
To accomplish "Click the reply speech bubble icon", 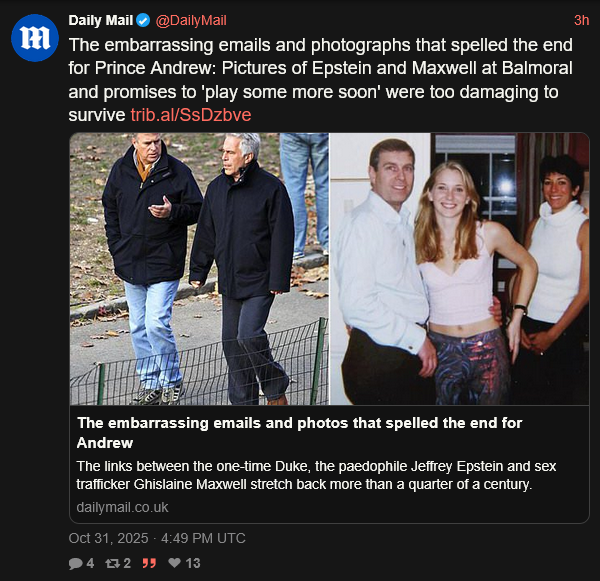I will click(x=75, y=563).
